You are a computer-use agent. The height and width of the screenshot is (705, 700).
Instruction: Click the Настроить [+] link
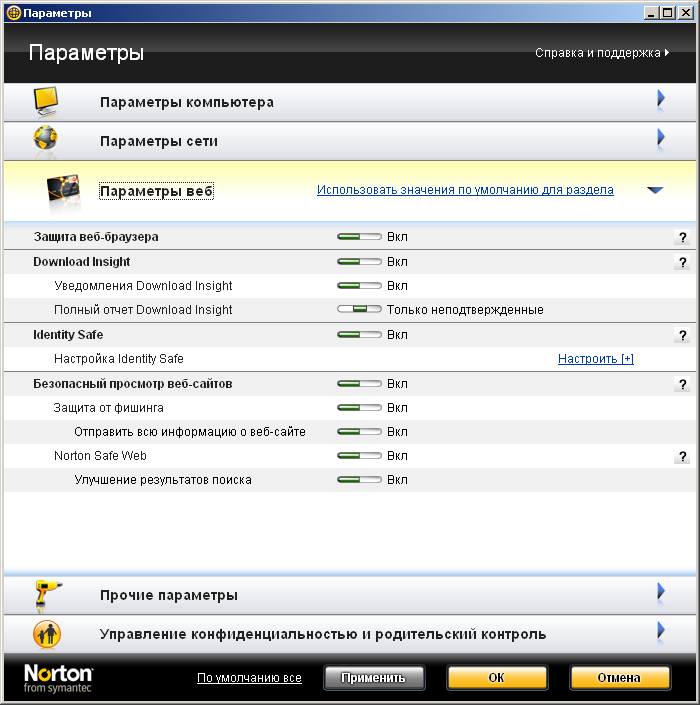click(x=596, y=359)
